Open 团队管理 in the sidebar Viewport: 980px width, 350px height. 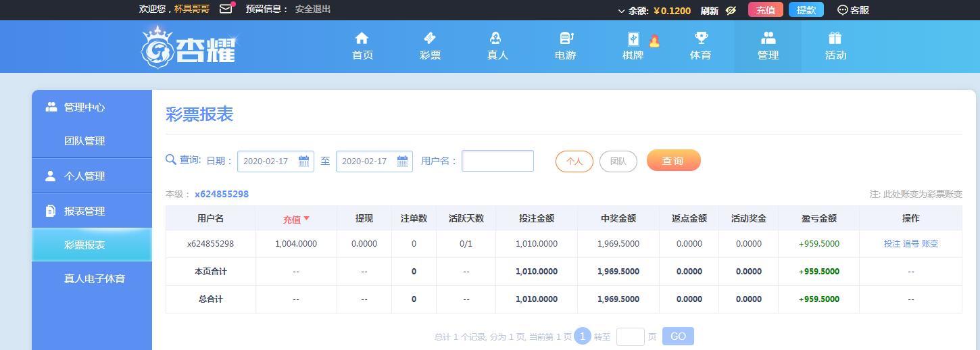[x=84, y=141]
